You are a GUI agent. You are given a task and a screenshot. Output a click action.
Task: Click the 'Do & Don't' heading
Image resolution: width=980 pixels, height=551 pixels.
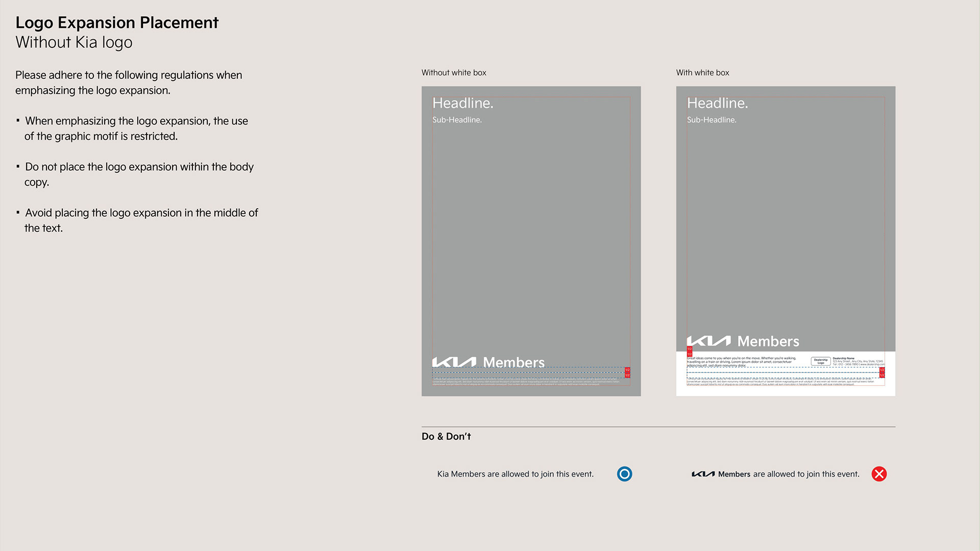[x=446, y=437]
